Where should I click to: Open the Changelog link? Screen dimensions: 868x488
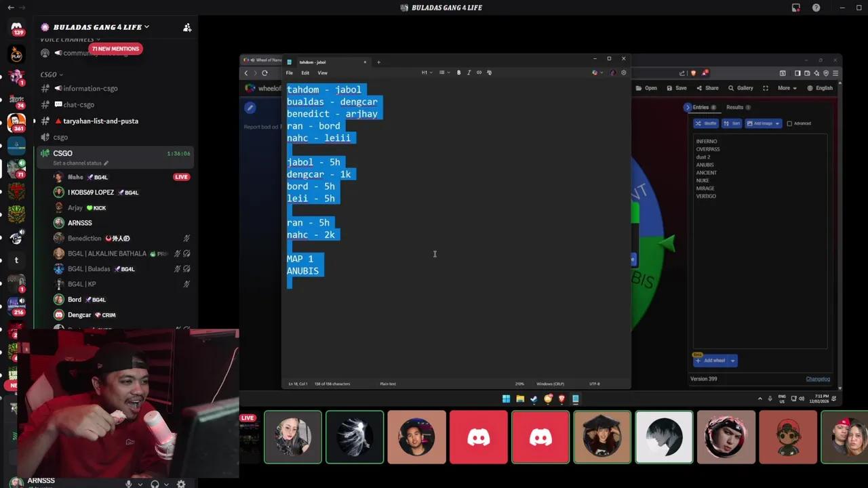(x=818, y=379)
